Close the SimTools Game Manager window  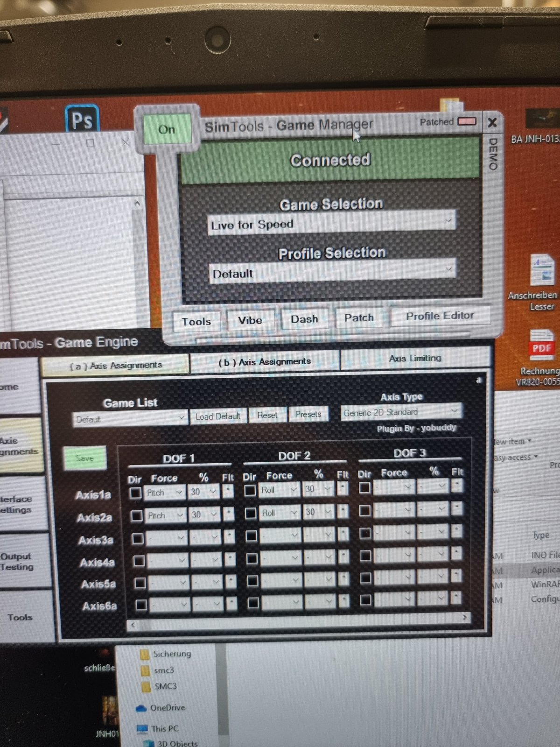pos(492,122)
